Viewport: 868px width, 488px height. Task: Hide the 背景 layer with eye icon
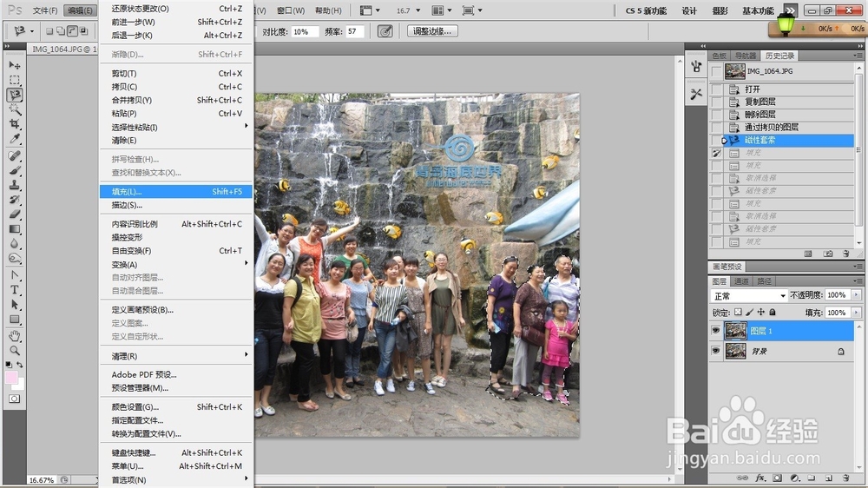click(716, 351)
